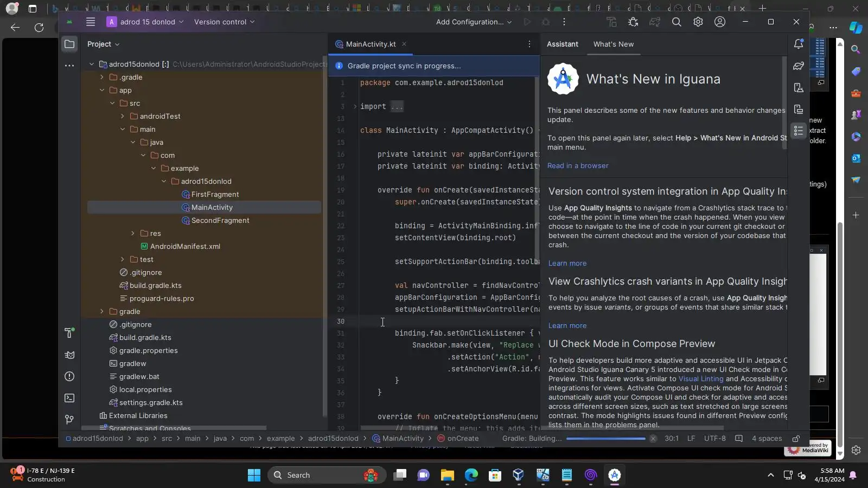Open FirstFragment in project tree

pos(215,195)
